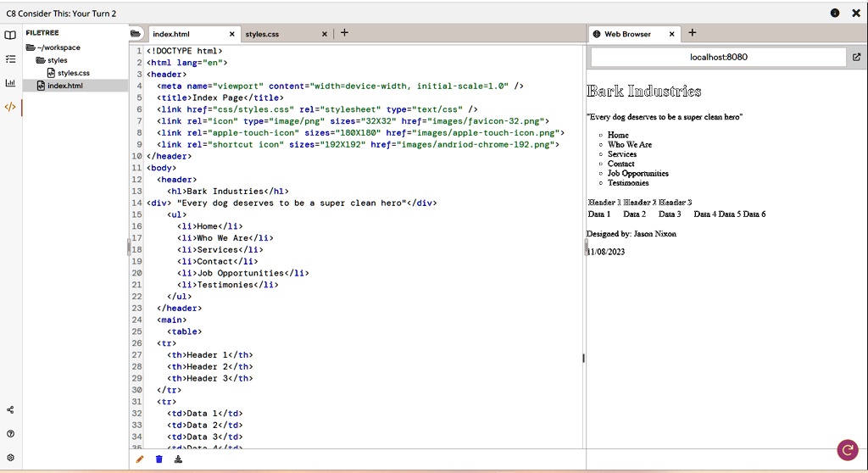The width and height of the screenshot is (868, 473).
Task: Click Who We Are in browser preview
Action: [630, 145]
